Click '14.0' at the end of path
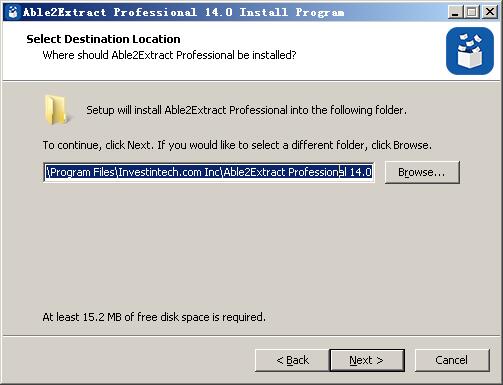Image resolution: width=503 pixels, height=385 pixels. (361, 172)
